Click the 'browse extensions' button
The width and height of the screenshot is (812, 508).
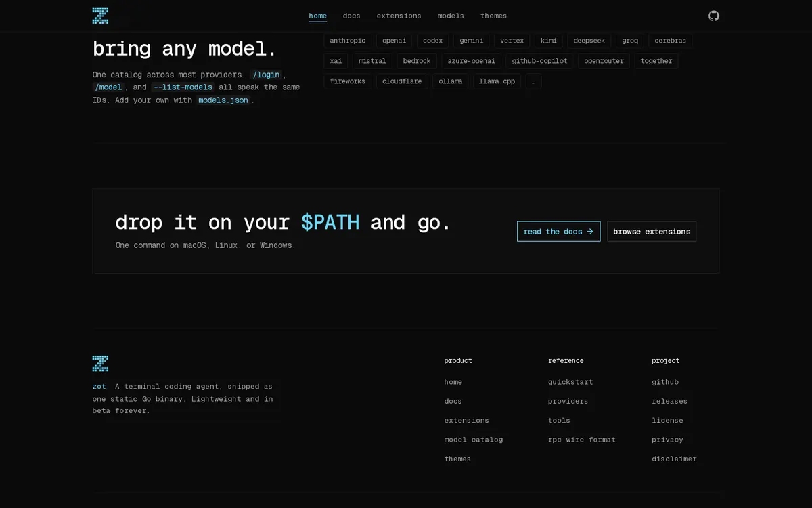[x=652, y=232]
